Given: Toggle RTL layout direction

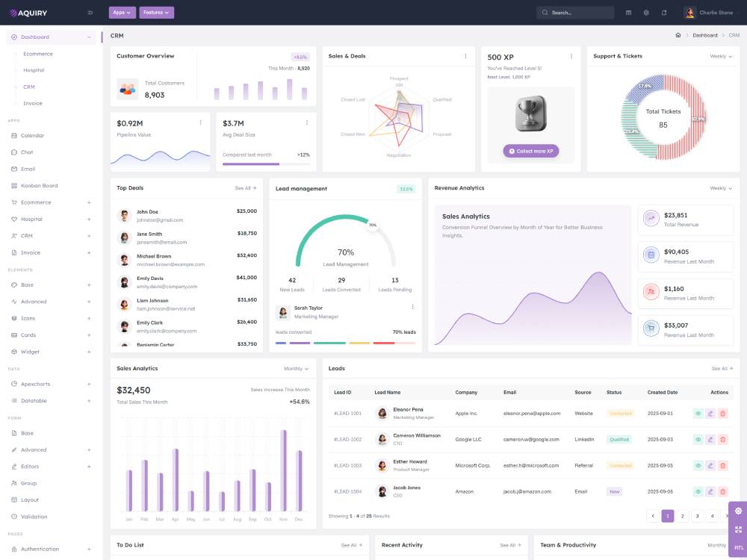Looking at the screenshot, I should pyautogui.click(x=738, y=547).
